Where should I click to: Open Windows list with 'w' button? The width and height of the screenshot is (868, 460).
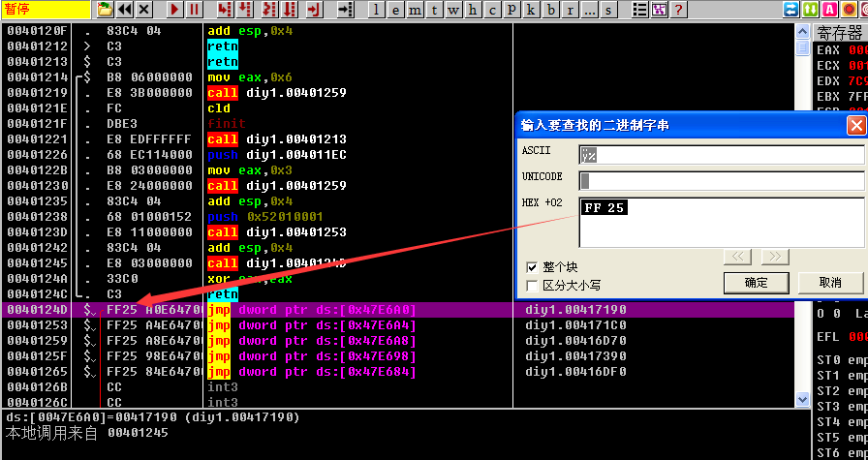pos(453,10)
